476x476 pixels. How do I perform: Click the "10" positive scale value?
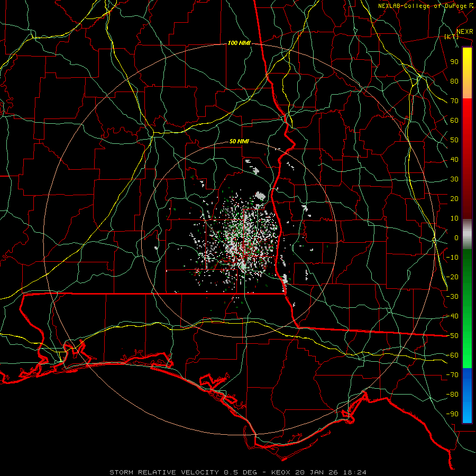pyautogui.click(x=454, y=218)
